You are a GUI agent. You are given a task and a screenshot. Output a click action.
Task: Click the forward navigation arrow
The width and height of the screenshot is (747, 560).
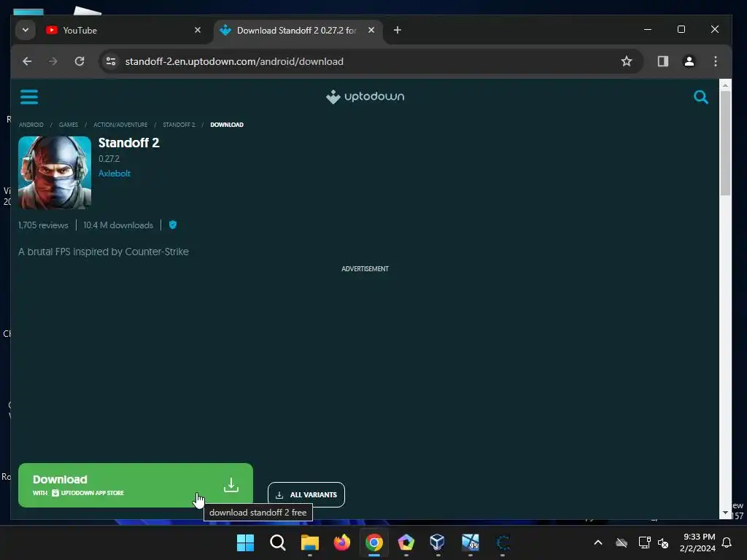[x=53, y=61]
